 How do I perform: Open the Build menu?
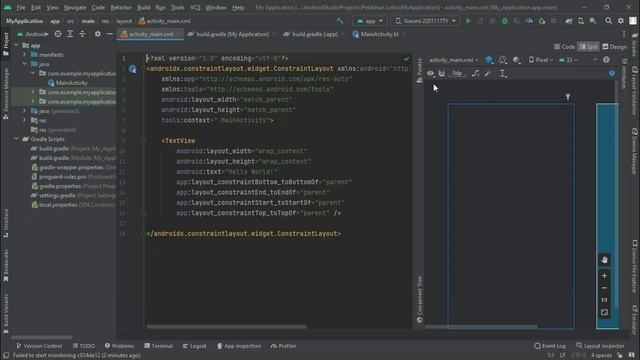point(144,7)
